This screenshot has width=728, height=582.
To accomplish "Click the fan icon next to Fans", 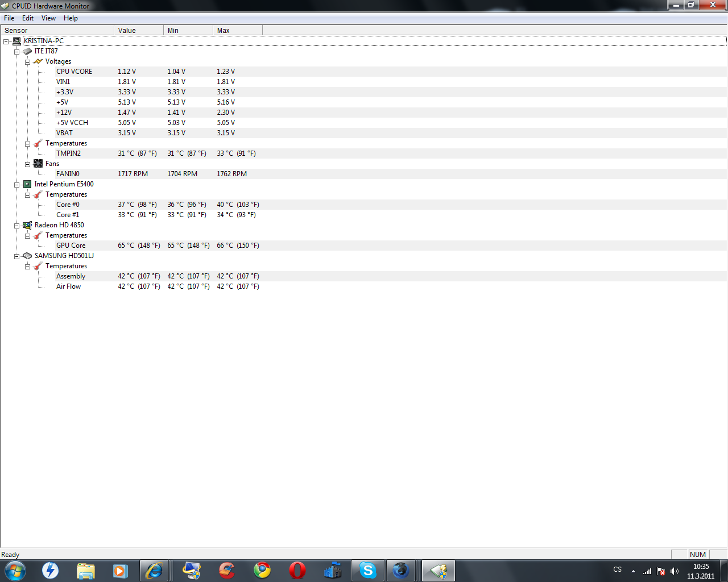I will [38, 164].
